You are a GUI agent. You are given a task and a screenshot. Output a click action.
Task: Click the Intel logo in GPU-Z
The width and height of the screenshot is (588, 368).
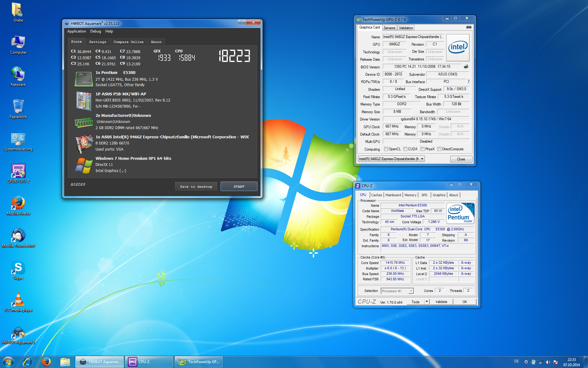coord(458,47)
